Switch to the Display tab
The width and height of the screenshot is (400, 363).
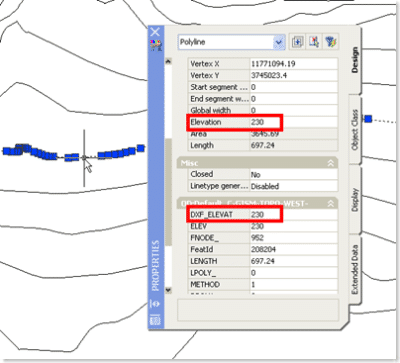355,199
